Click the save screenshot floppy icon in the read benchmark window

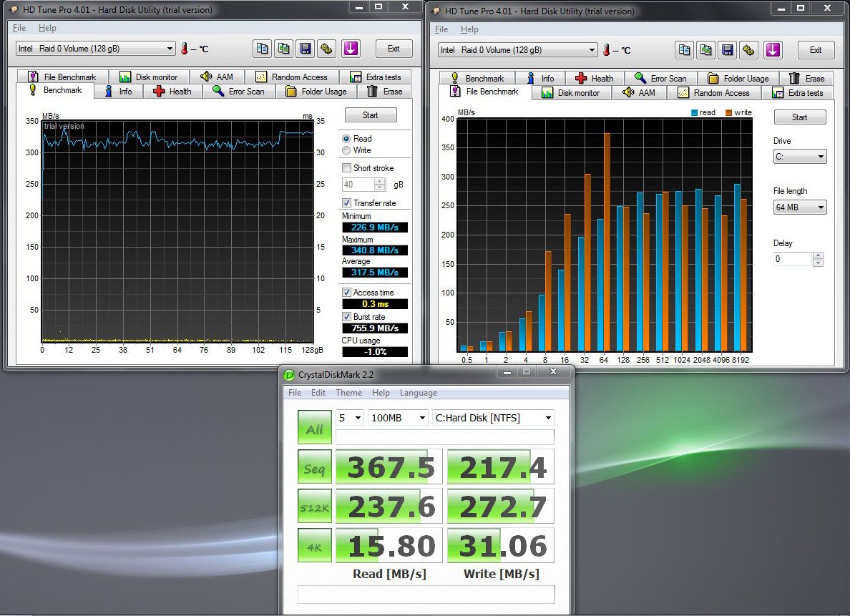(x=306, y=49)
